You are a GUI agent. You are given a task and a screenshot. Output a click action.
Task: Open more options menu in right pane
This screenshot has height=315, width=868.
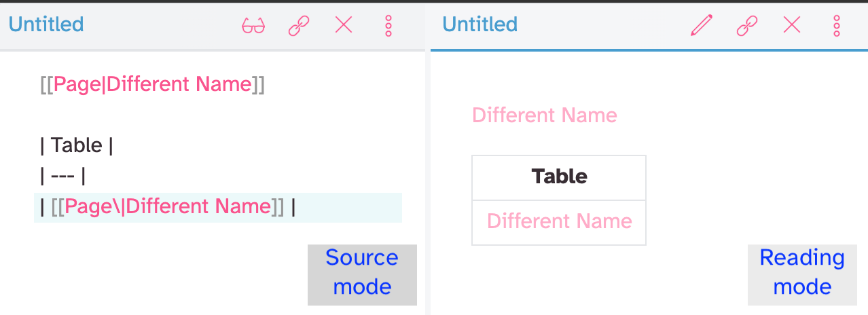point(837,26)
